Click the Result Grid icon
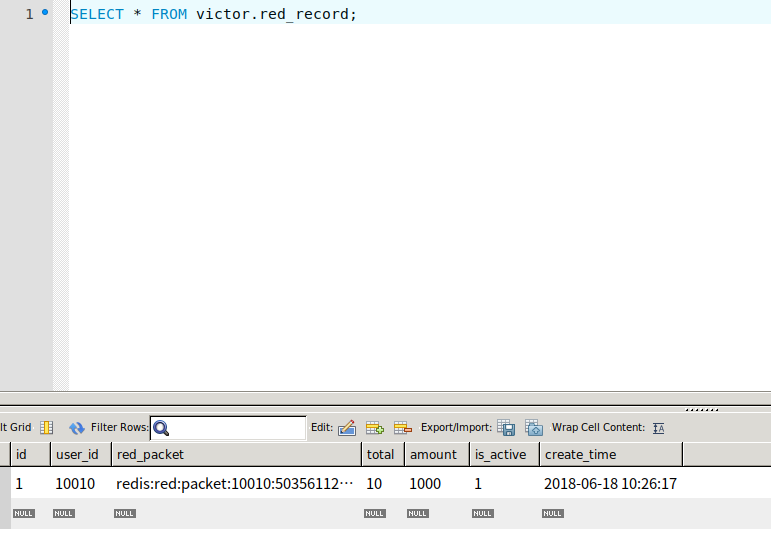Screen dimensions: 771x535 tap(46, 428)
